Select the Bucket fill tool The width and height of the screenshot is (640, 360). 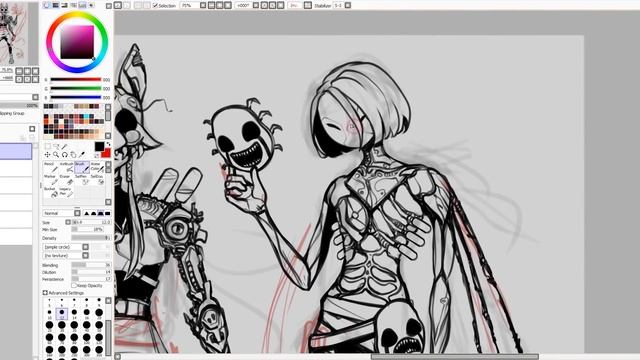coord(51,192)
